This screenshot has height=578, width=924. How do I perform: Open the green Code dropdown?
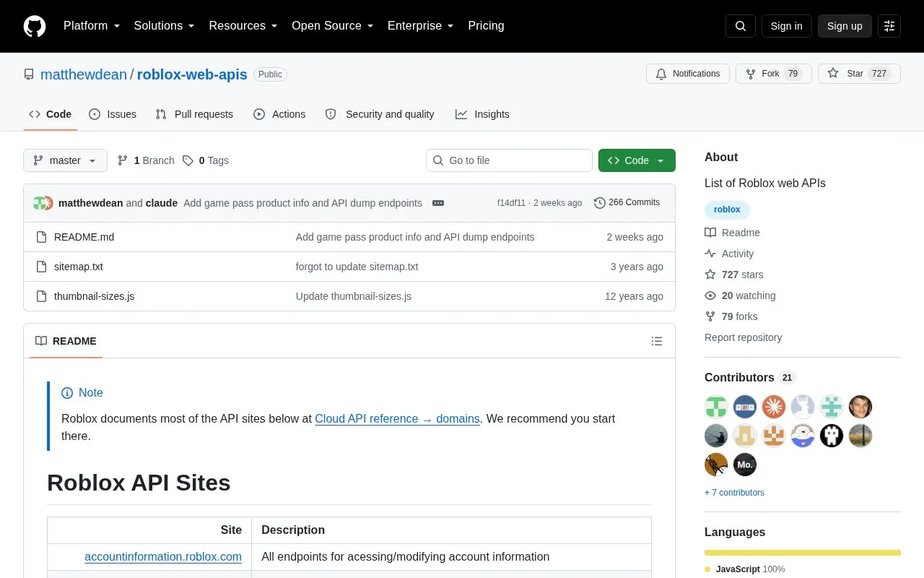[x=637, y=160]
